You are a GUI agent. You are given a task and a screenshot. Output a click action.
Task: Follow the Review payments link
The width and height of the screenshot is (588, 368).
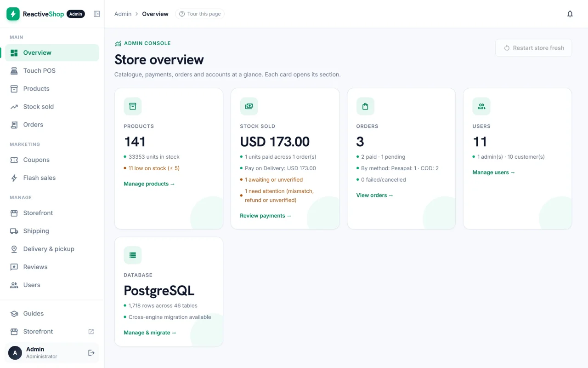point(266,216)
